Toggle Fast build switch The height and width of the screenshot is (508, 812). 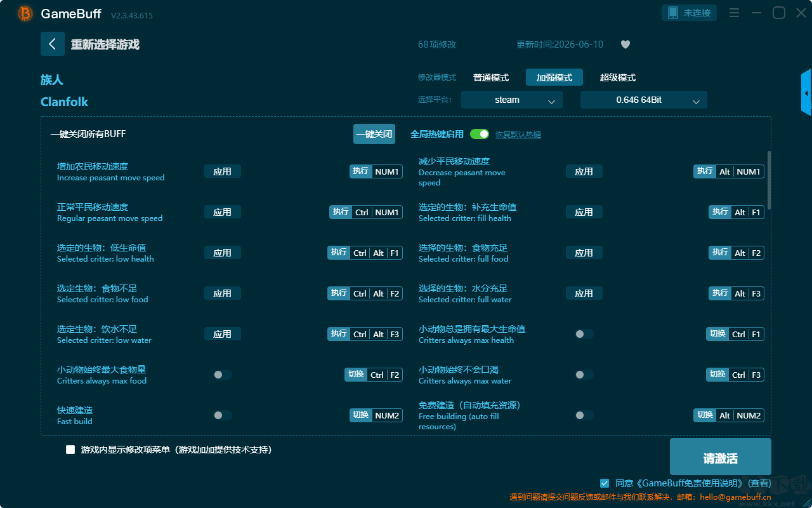[223, 415]
